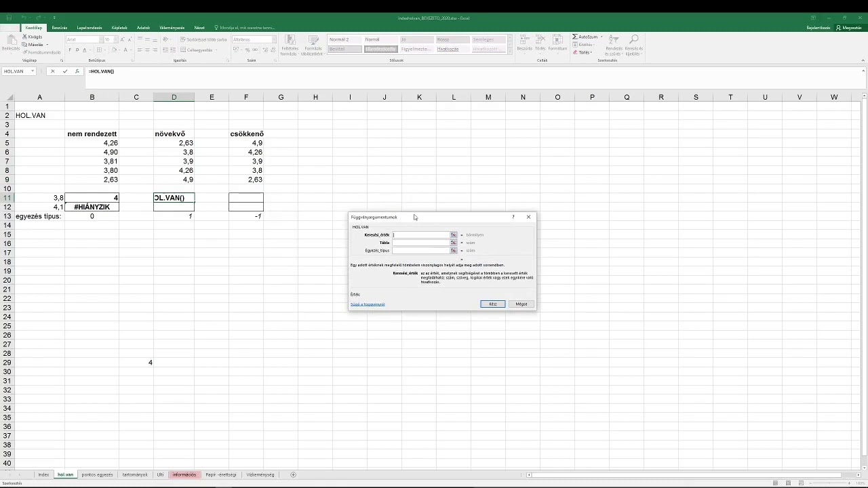The image size is (868, 488).
Task: Click the Formázás táblázatként icon
Action: tap(313, 41)
